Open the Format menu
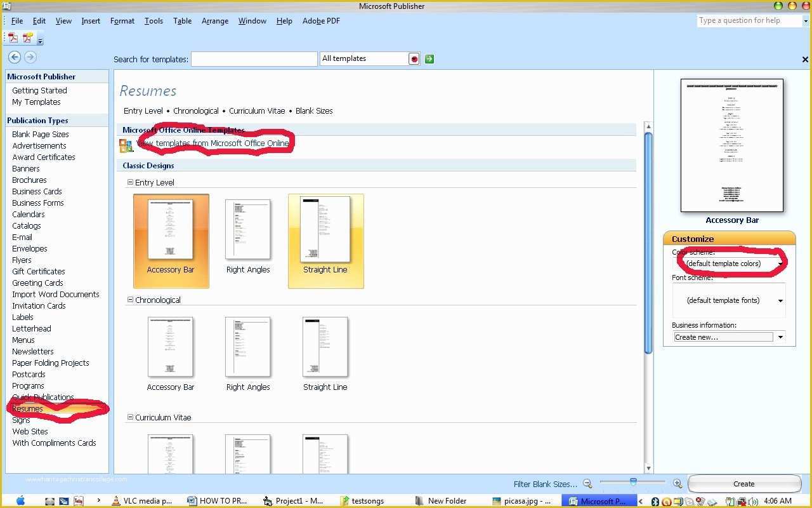Image resolution: width=812 pixels, height=508 pixels. pyautogui.click(x=122, y=20)
